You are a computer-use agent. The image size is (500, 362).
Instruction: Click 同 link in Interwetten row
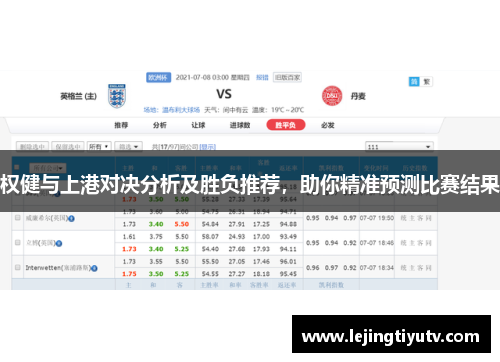[x=429, y=268]
